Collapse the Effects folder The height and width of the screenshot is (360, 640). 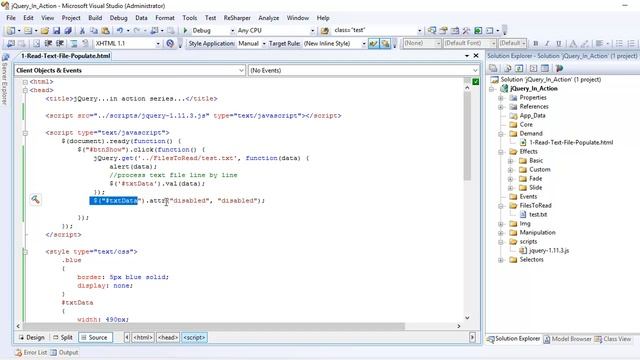501,152
